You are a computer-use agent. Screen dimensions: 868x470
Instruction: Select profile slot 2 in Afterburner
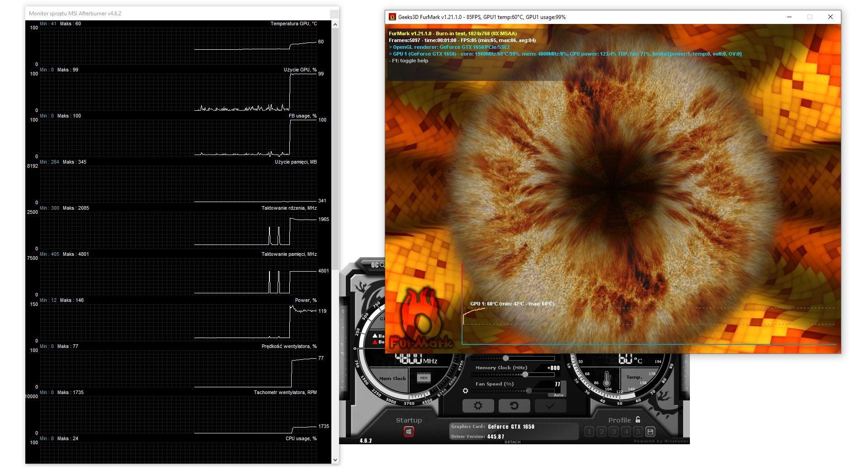coord(601,432)
